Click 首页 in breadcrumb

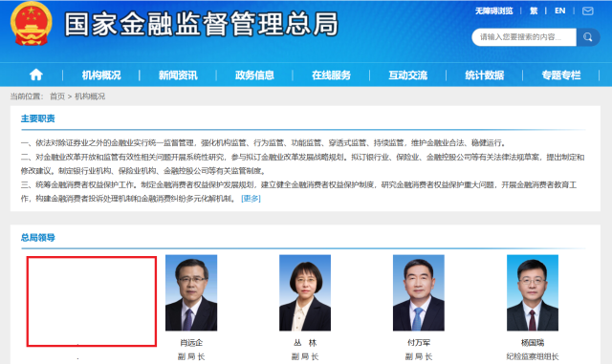pyautogui.click(x=57, y=96)
